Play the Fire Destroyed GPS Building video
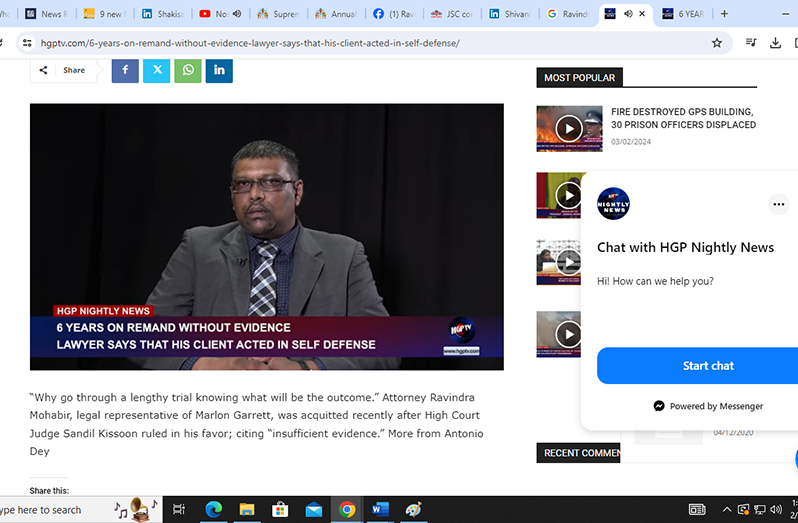This screenshot has height=523, width=798. (569, 129)
